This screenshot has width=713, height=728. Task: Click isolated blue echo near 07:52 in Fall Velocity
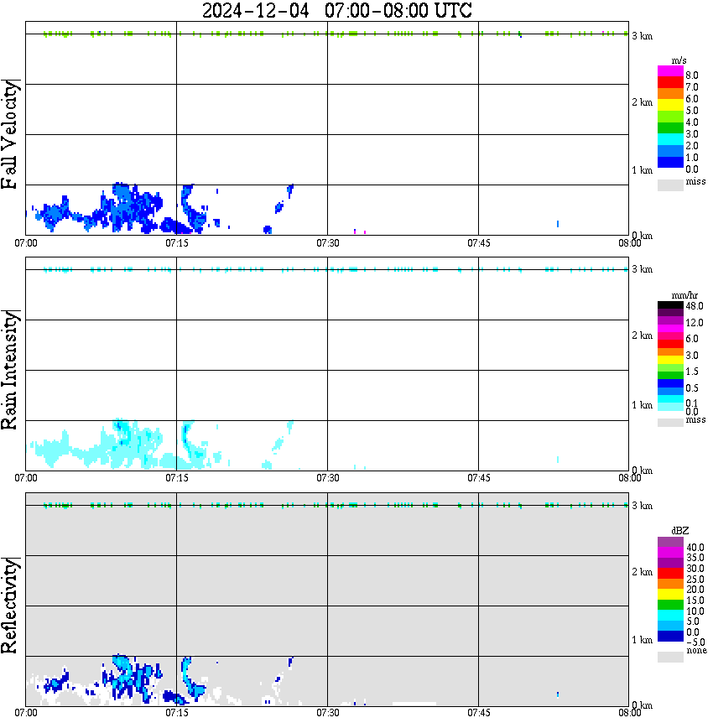pyautogui.click(x=558, y=224)
